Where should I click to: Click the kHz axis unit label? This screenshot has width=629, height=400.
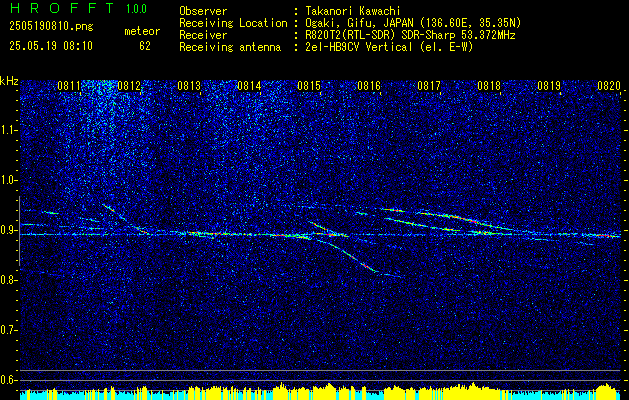[9, 81]
